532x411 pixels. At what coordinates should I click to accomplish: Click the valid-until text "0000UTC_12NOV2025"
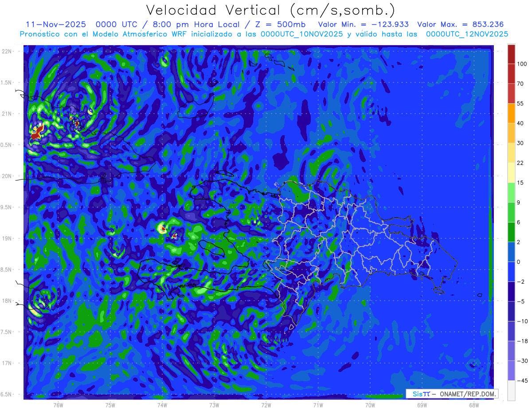point(467,34)
